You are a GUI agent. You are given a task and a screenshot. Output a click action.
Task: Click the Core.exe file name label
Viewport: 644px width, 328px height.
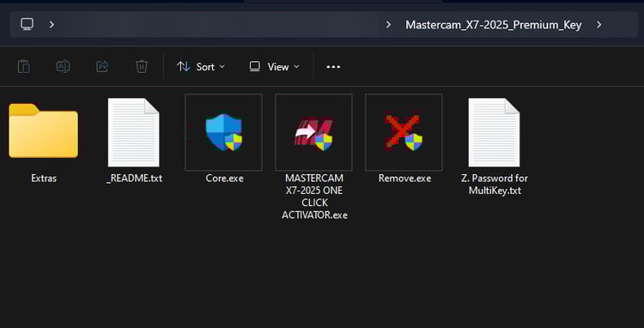(x=225, y=179)
